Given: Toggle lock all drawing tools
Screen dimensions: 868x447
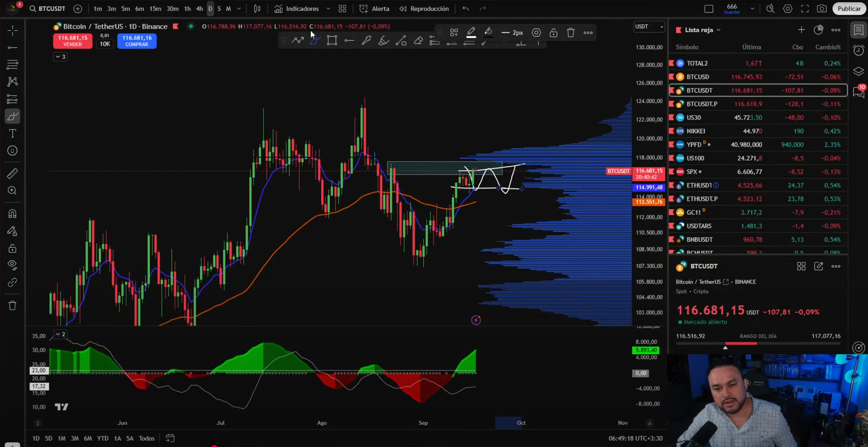Looking at the screenshot, I should point(13,248).
